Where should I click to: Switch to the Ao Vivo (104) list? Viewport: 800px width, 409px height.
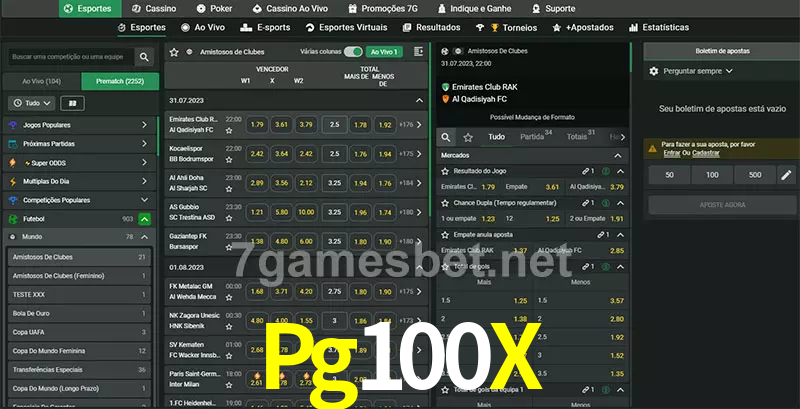pyautogui.click(x=41, y=81)
